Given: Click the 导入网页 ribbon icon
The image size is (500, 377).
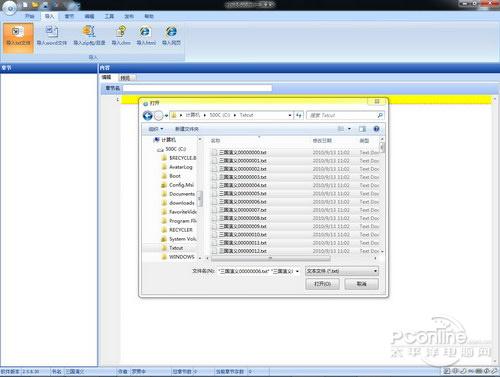Looking at the screenshot, I should click(171, 36).
